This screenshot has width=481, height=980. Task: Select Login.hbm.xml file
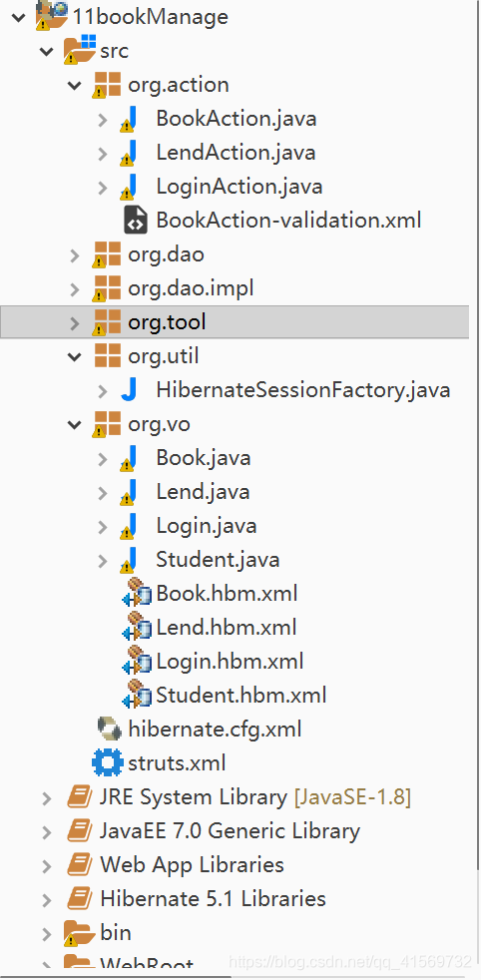[x=230, y=662]
